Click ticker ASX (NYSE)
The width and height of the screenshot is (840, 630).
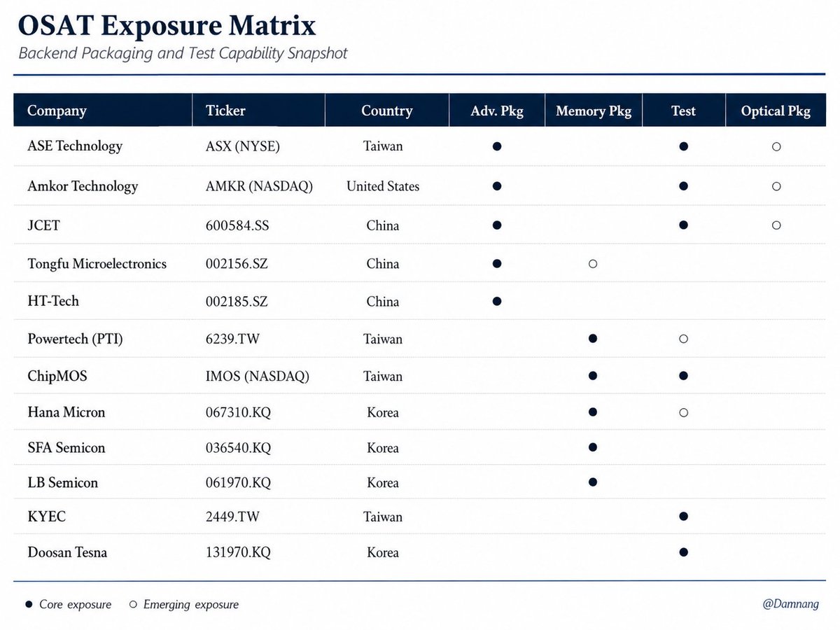point(243,146)
